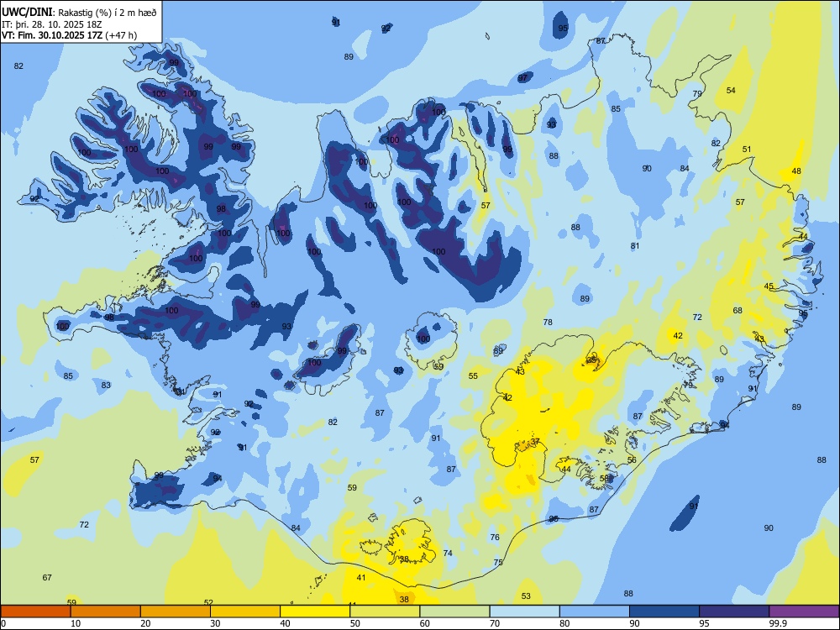Screen dimensions: 840x630
Task: Select the humidity value '56' on the map
Action: pos(632,459)
